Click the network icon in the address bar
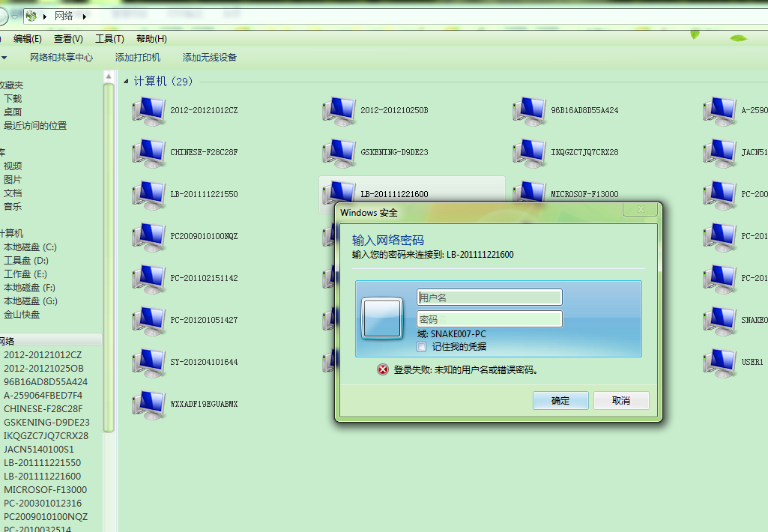 (x=31, y=16)
